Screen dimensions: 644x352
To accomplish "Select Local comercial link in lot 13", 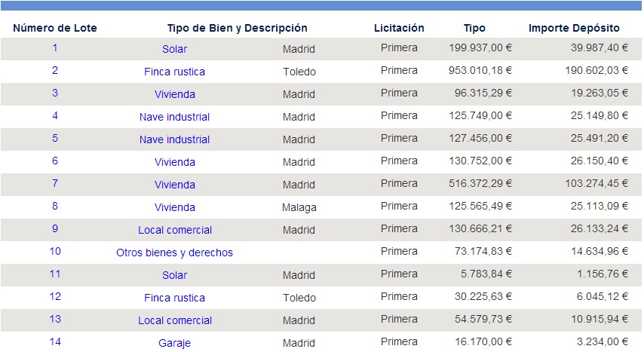I will 174,320.
